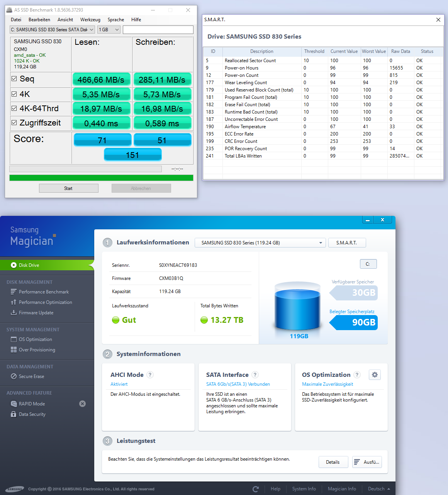Open the drive selection dropdown in AS SSD
Viewport: 448px width, 495px height.
pyautogui.click(x=52, y=30)
